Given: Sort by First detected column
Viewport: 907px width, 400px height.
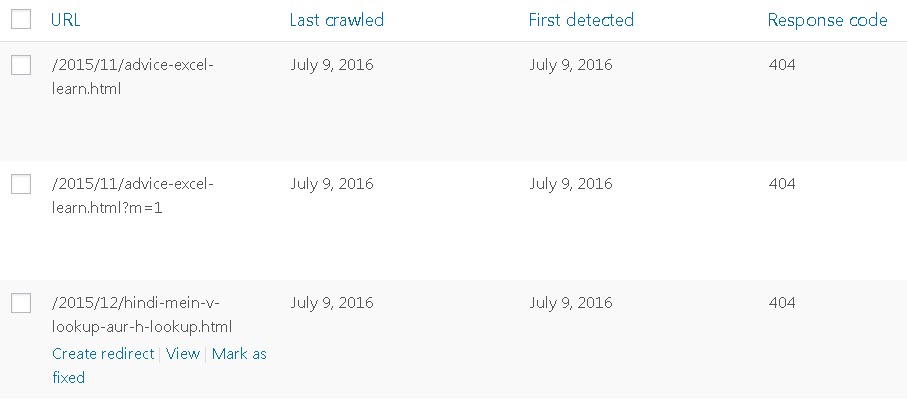Looking at the screenshot, I should tap(581, 20).
